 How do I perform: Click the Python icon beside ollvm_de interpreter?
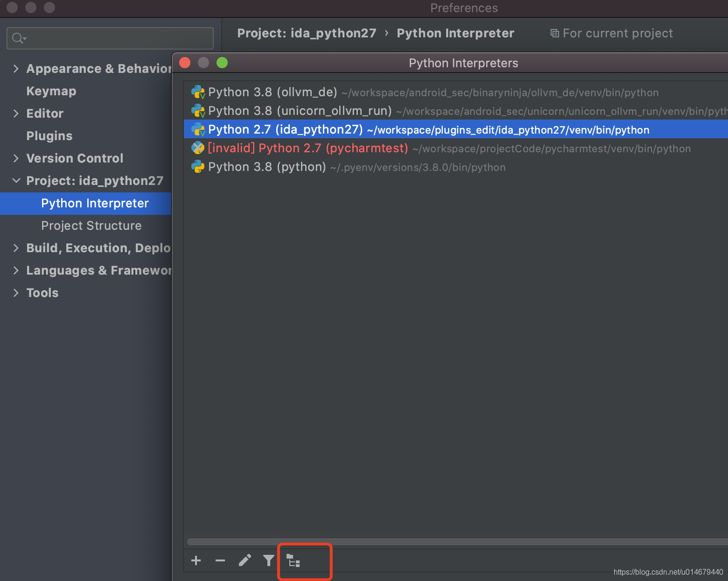point(198,92)
